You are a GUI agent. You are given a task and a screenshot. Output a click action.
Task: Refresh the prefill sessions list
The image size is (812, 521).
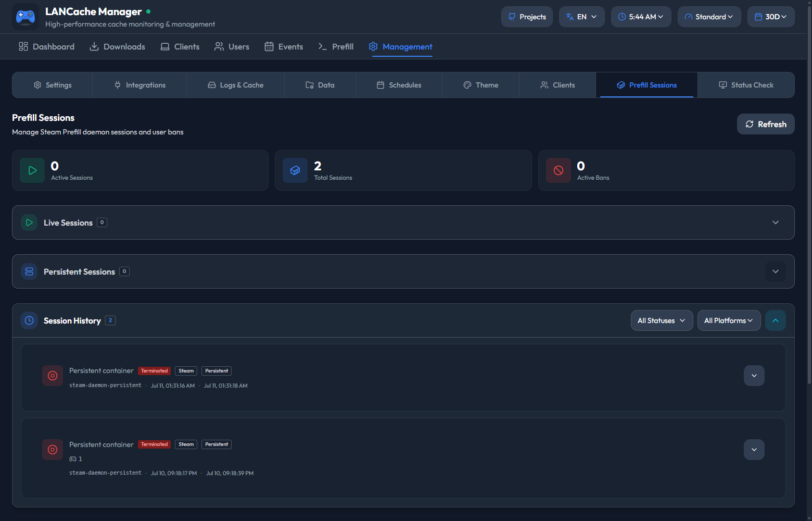[766, 124]
